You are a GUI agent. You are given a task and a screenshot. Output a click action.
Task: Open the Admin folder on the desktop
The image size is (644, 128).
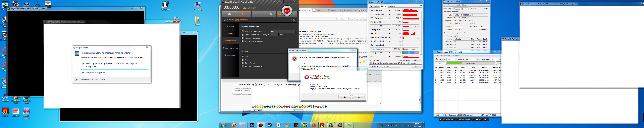(197, 21)
